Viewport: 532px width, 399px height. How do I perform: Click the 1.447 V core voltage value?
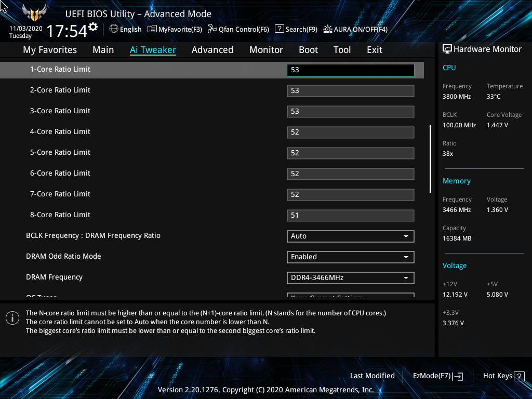click(x=497, y=125)
